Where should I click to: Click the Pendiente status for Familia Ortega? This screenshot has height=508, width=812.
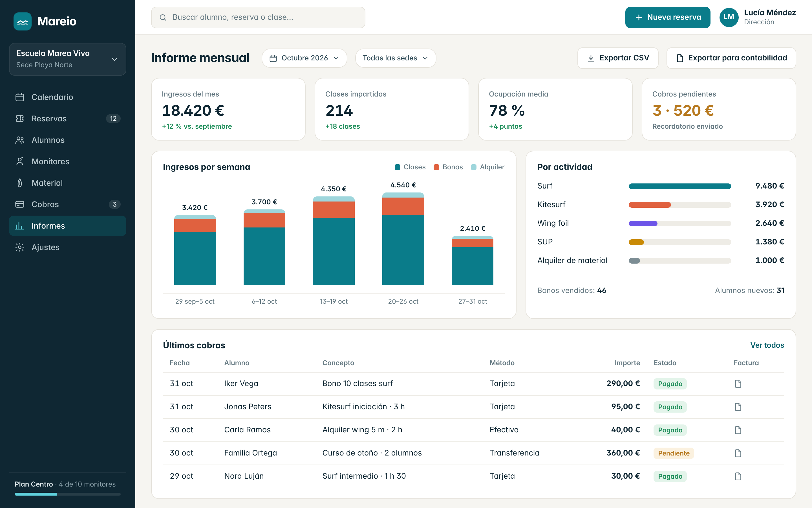[674, 453]
